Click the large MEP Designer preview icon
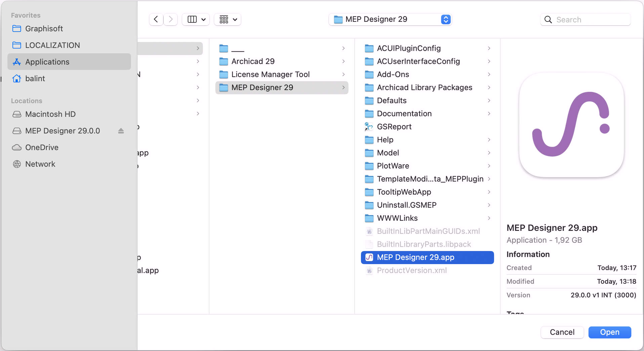This screenshot has width=644, height=351. [x=571, y=125]
